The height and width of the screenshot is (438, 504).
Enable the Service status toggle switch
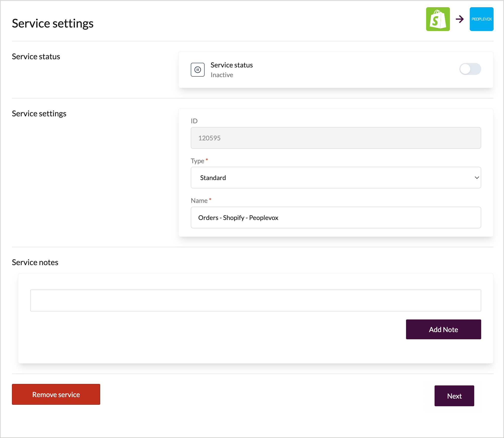[x=470, y=69]
